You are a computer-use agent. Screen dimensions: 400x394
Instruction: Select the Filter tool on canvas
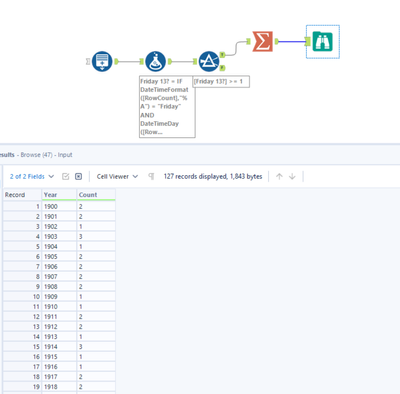(209, 61)
